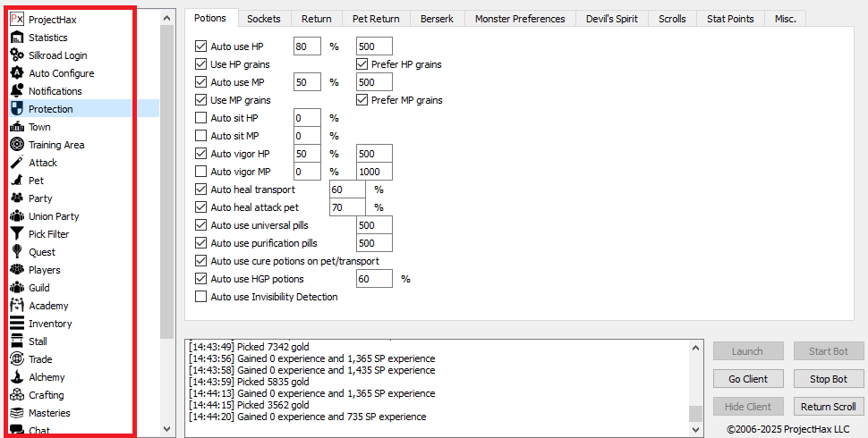
Task: Disable Auto use HGP potions checkbox
Action: (x=201, y=279)
